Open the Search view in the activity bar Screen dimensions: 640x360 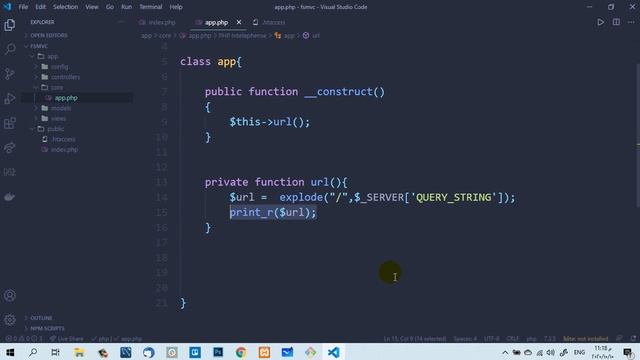10,49
